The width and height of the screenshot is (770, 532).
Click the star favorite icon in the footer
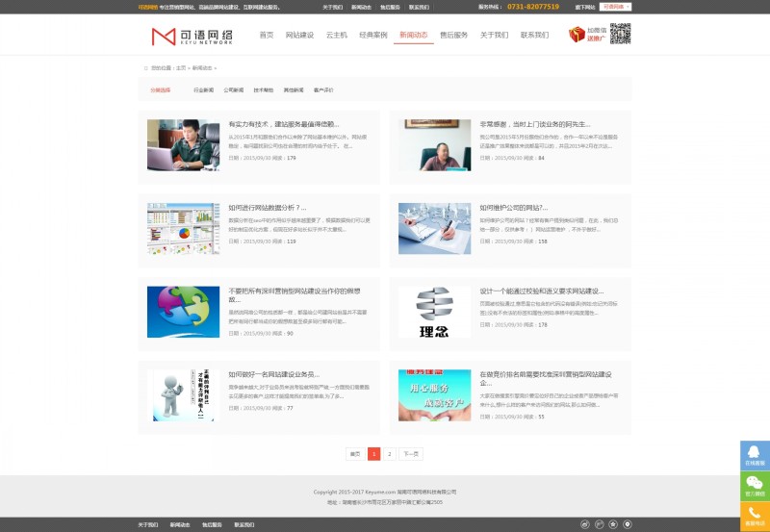[613, 524]
